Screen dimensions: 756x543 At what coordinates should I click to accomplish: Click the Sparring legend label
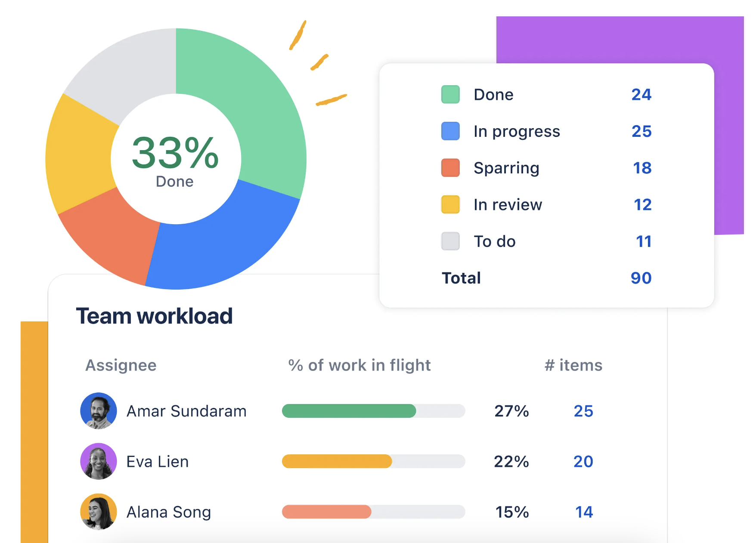coord(506,168)
